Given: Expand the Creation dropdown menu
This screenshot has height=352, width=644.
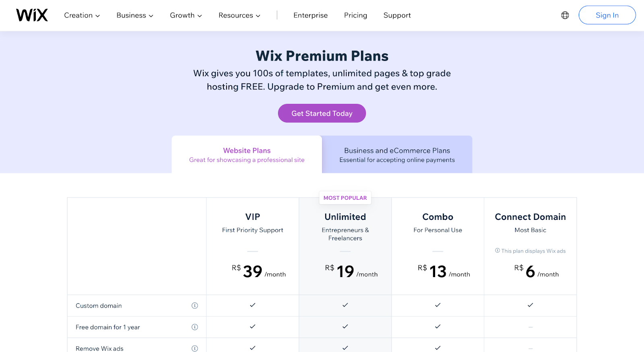Looking at the screenshot, I should [82, 15].
